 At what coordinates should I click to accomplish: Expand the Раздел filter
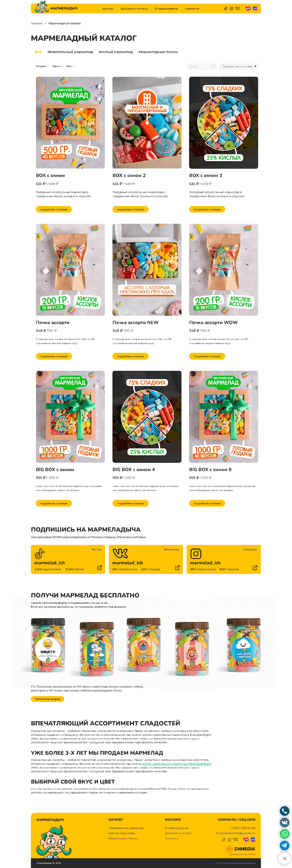coord(42,66)
